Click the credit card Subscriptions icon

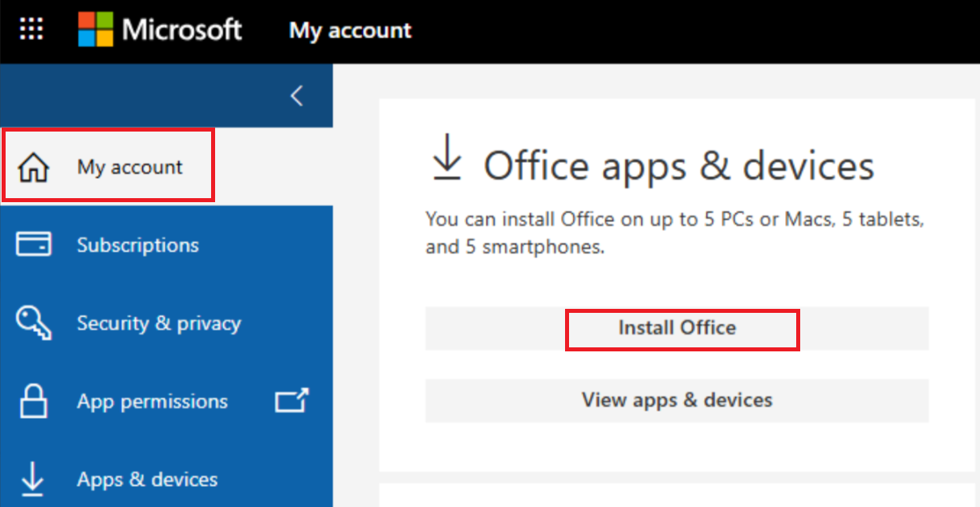33,245
